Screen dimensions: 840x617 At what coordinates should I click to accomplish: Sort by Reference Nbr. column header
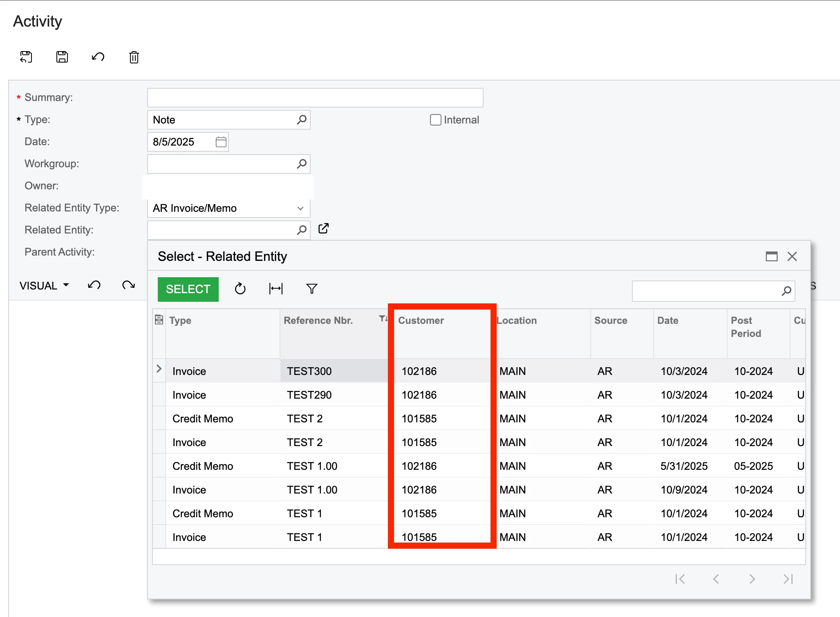click(318, 321)
